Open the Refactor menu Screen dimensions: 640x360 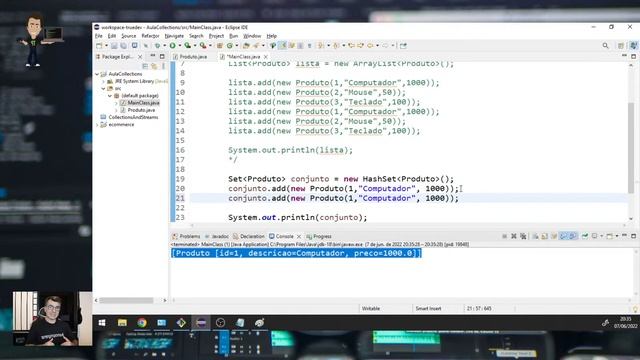tap(150, 36)
